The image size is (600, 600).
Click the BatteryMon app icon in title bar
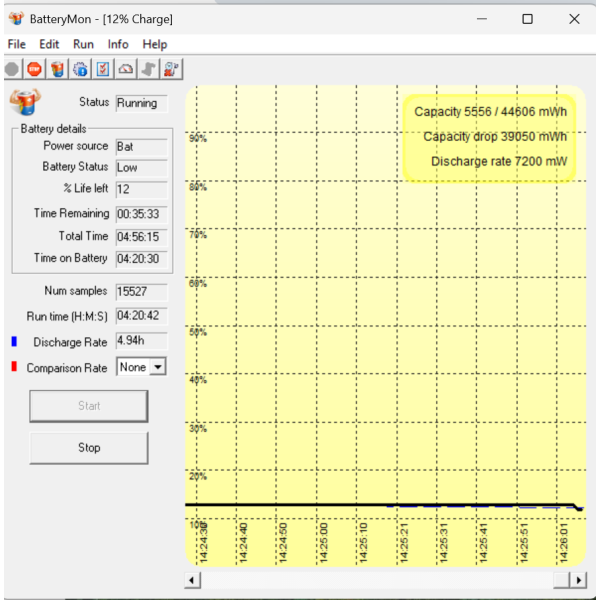[16, 18]
